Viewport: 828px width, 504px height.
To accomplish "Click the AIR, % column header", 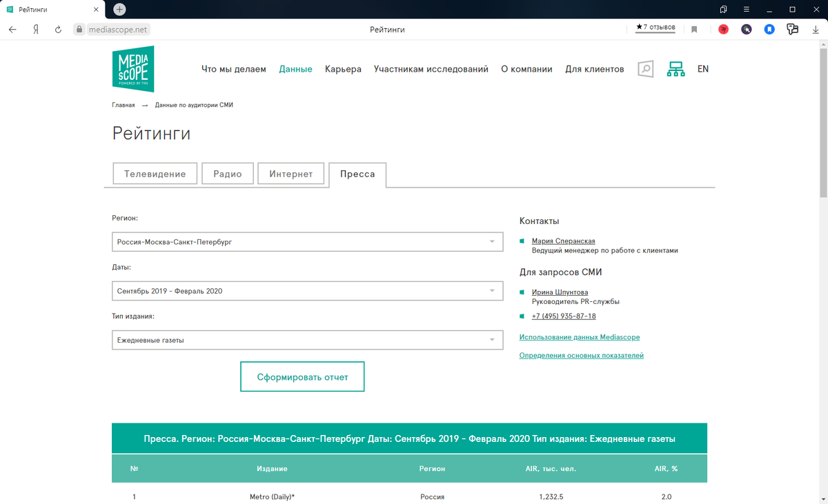I will 666,468.
